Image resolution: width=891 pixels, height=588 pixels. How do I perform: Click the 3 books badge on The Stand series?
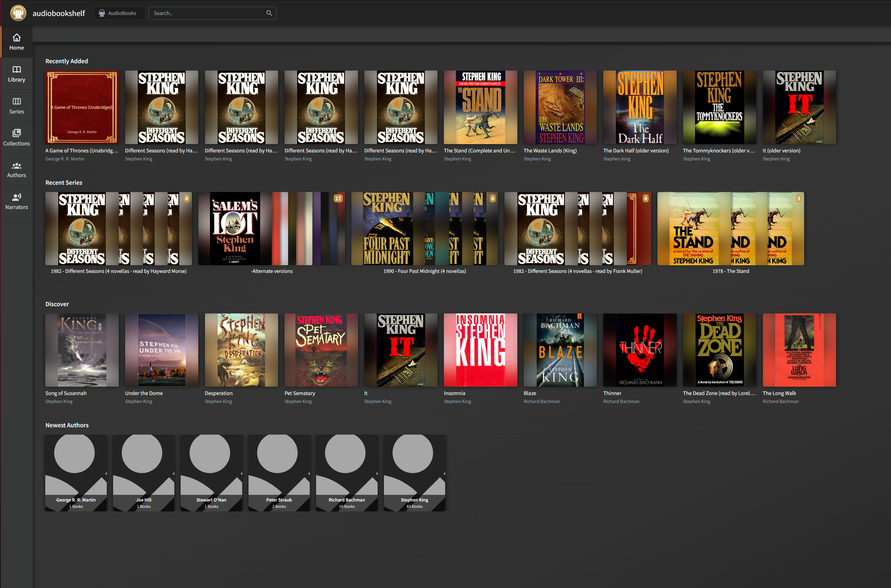pos(799,199)
